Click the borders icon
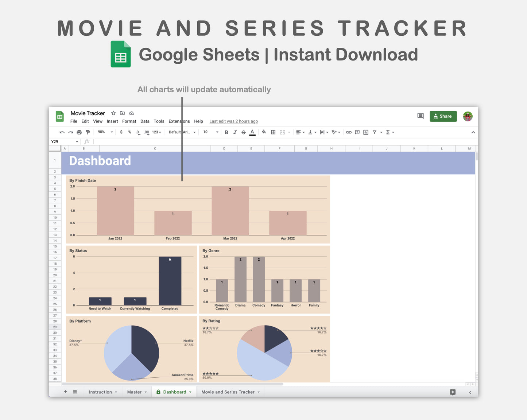 coord(273,132)
